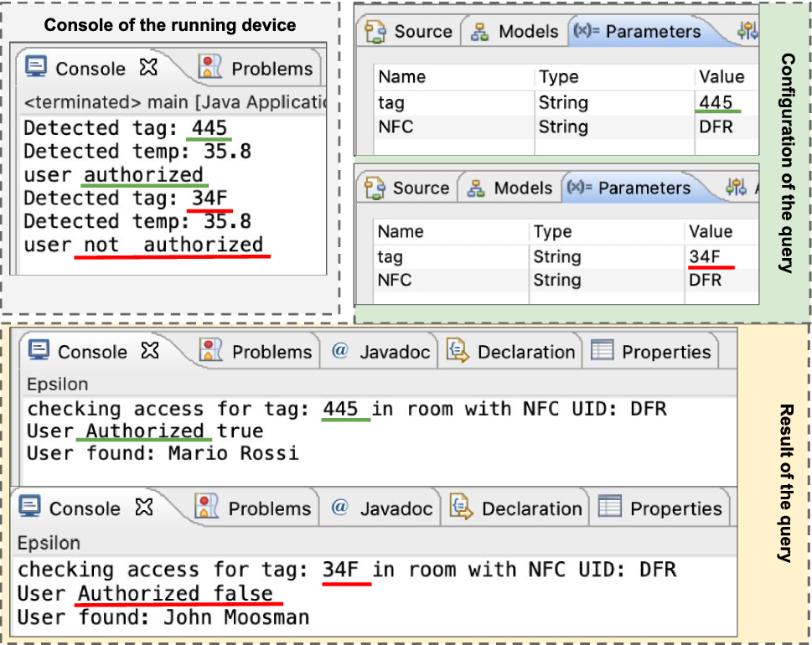812x645 pixels.
Task: Open the Source tab in the lower configuration panel
Action: [x=406, y=188]
